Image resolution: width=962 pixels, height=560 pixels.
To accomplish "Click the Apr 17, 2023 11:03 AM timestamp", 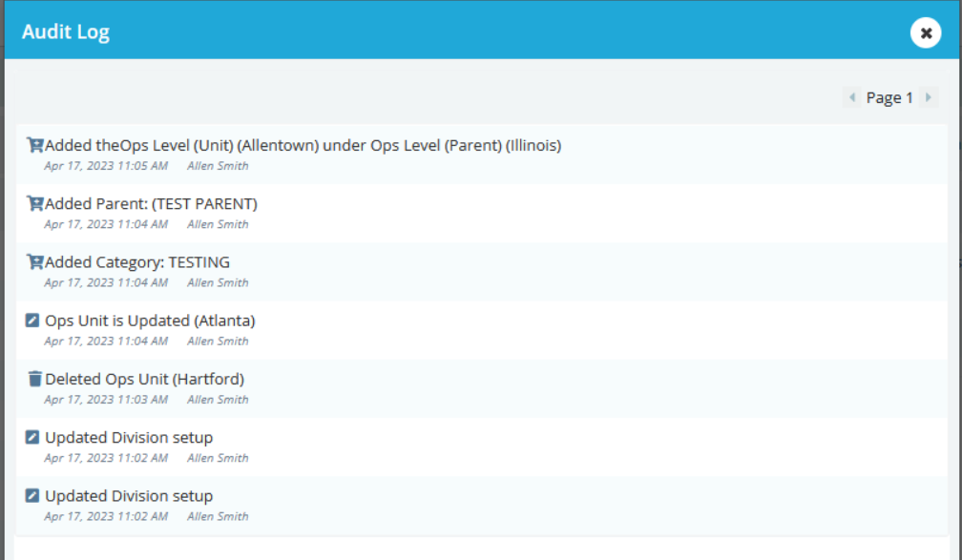I will pyautogui.click(x=106, y=400).
